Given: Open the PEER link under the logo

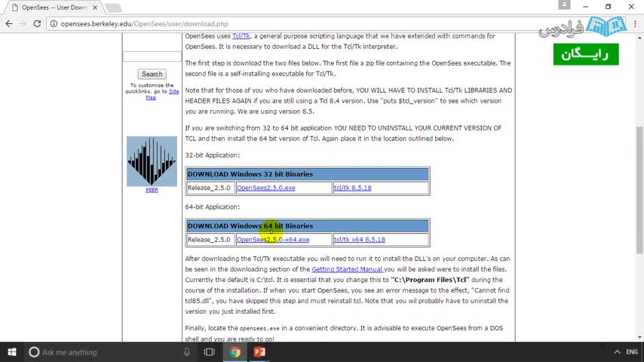Looking at the screenshot, I should click(x=152, y=190).
